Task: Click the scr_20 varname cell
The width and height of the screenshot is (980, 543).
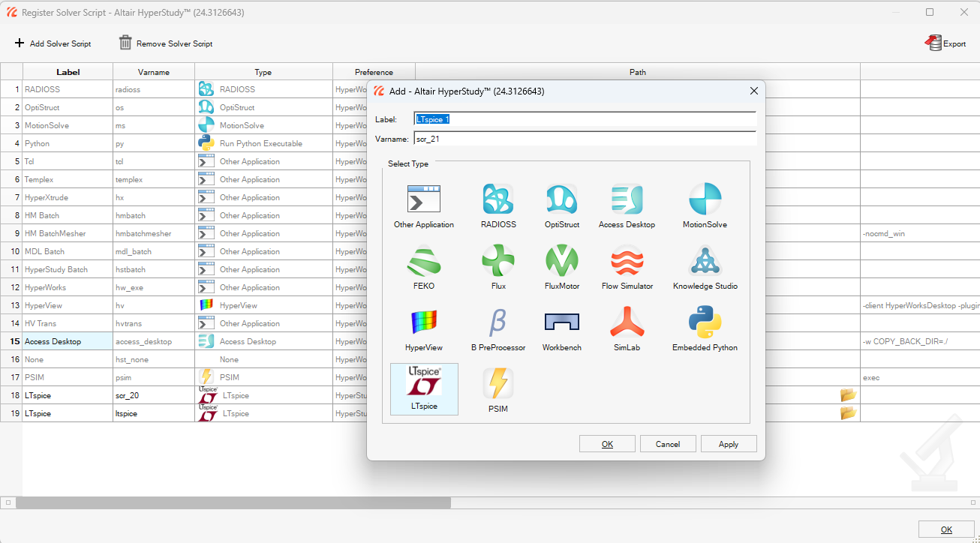Action: (x=154, y=395)
